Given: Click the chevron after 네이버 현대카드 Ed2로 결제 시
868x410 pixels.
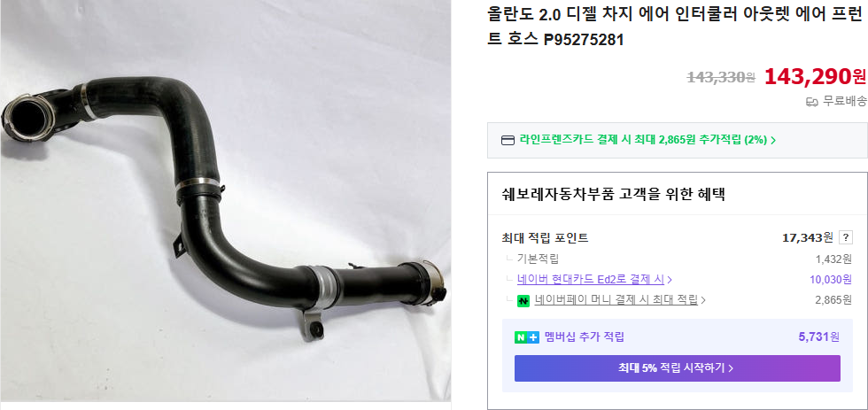Looking at the screenshot, I should (x=670, y=280).
